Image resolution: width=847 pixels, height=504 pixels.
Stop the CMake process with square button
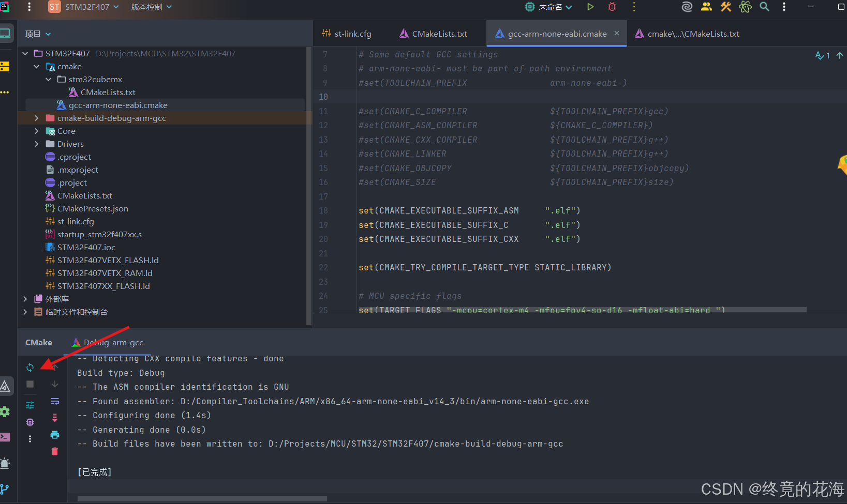click(30, 384)
